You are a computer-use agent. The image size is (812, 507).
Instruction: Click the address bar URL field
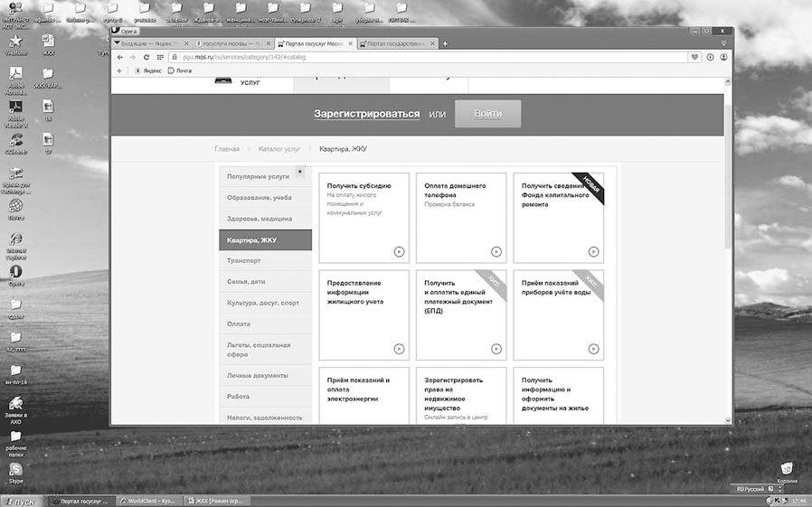(407, 57)
